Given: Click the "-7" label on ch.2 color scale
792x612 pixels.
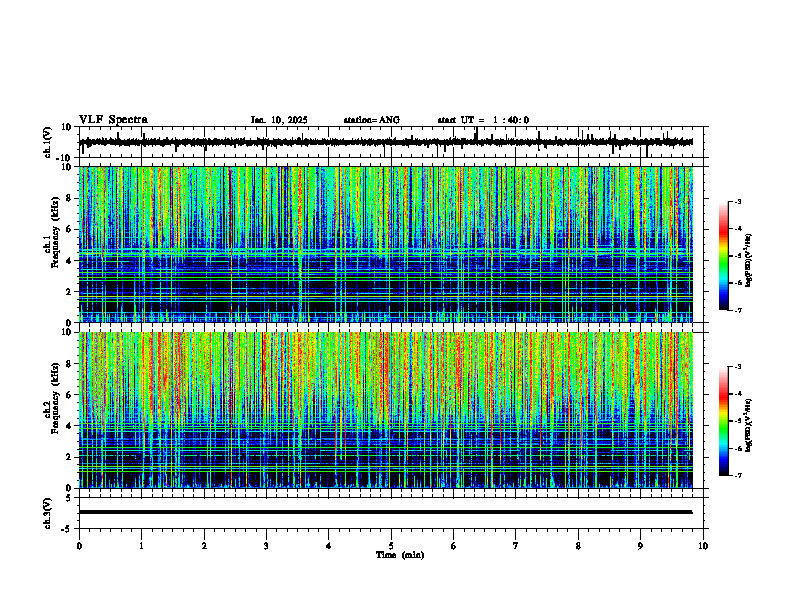Looking at the screenshot, I should [x=738, y=475].
